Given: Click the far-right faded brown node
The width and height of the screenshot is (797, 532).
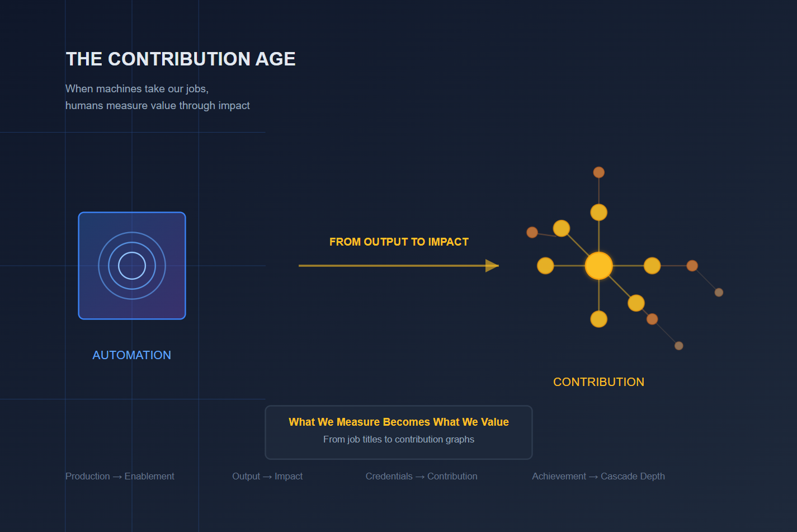Looking at the screenshot, I should pos(719,293).
